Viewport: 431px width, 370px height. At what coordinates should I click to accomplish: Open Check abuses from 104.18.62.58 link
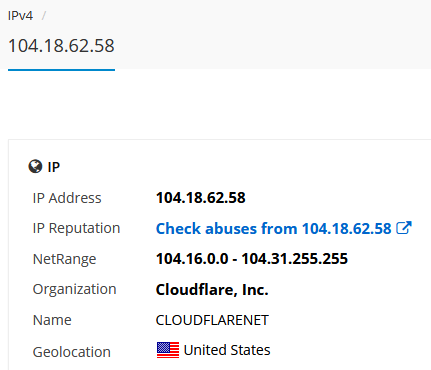pos(284,229)
